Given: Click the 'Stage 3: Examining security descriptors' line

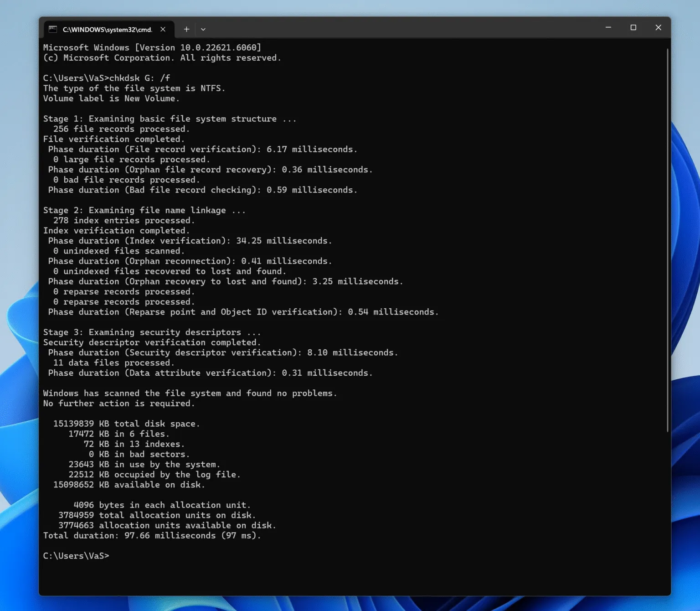Looking at the screenshot, I should [x=152, y=332].
